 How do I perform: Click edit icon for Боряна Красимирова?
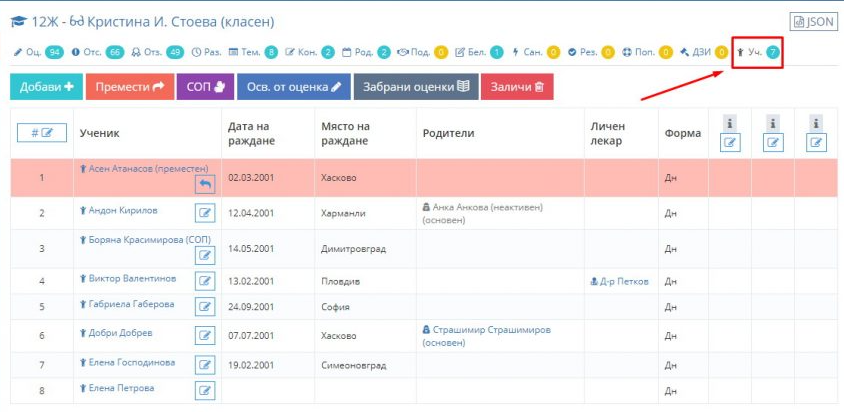point(205,255)
